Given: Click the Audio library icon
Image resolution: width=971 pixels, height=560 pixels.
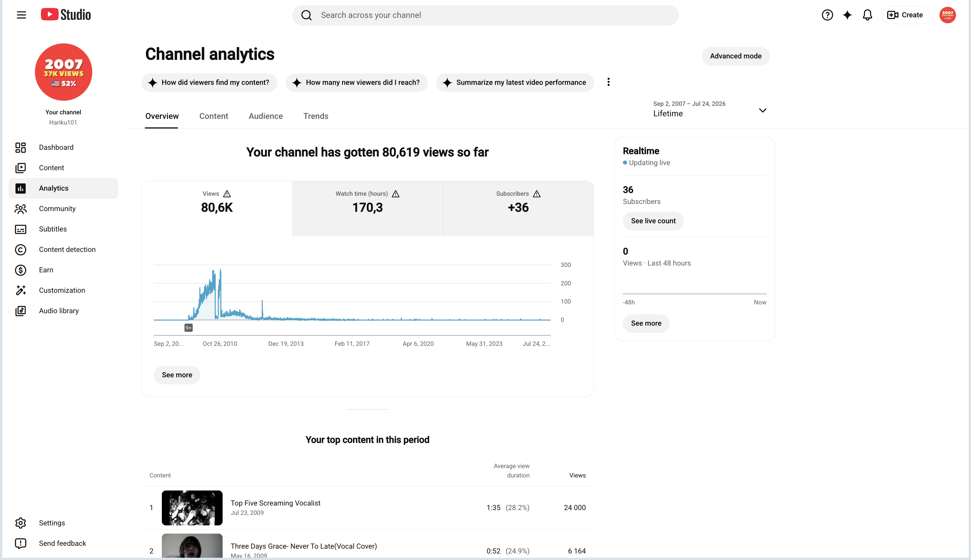Looking at the screenshot, I should point(20,311).
